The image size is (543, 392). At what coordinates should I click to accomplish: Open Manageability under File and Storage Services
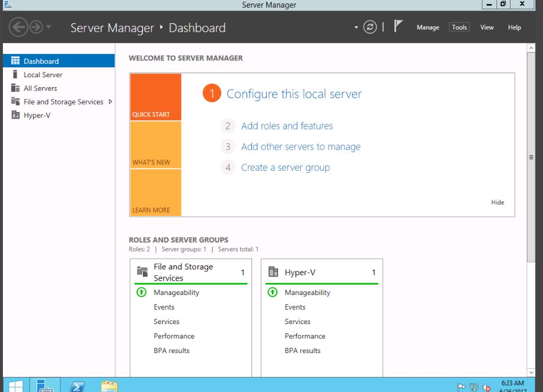point(177,293)
